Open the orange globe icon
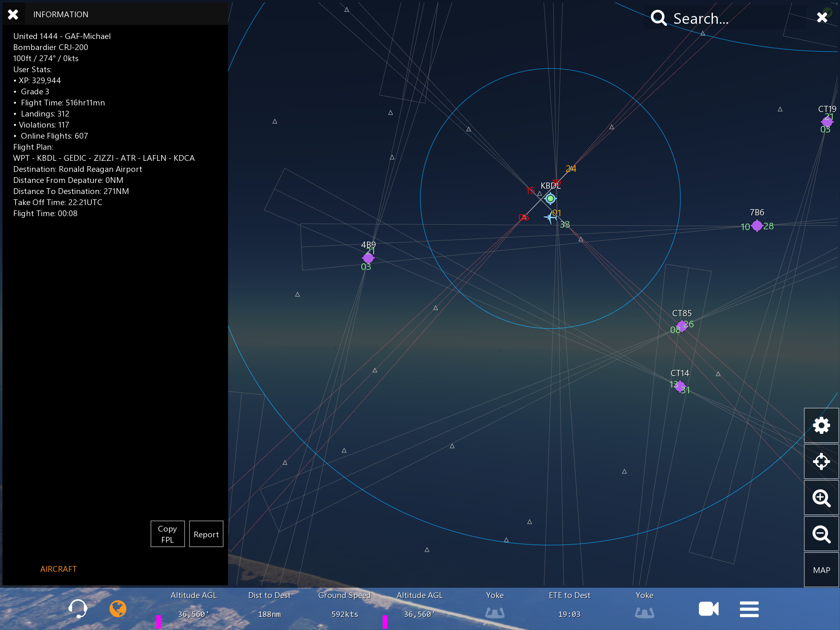The width and height of the screenshot is (840, 630). tap(118, 609)
